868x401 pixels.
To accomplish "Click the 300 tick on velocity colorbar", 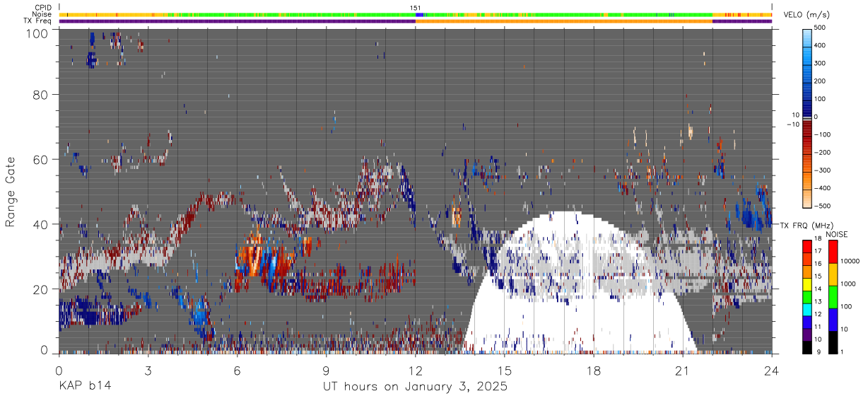I will 821,64.
